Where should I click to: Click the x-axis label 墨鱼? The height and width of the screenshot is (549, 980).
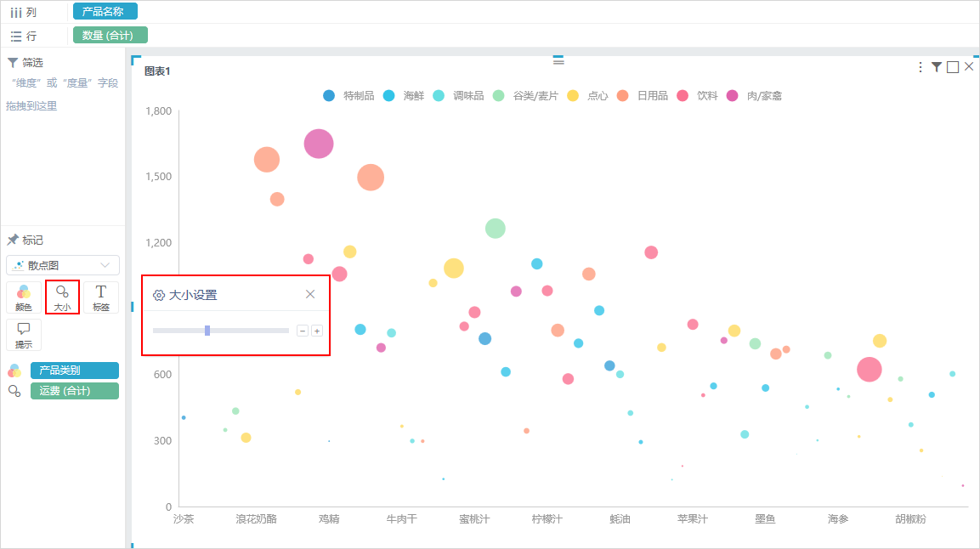pyautogui.click(x=765, y=519)
